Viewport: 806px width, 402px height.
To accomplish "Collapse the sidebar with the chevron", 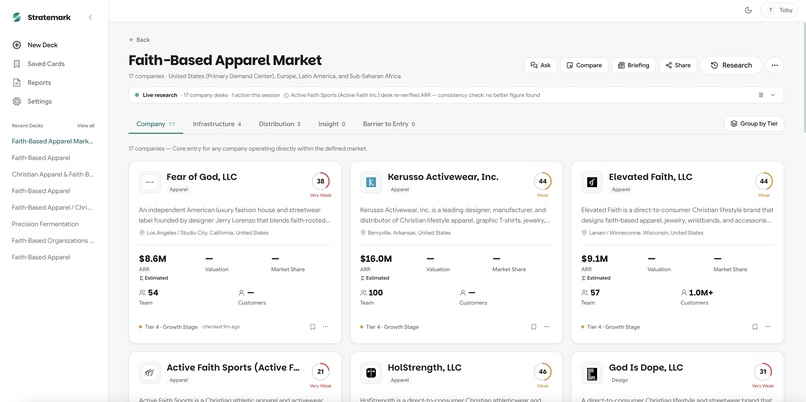I will pyautogui.click(x=90, y=17).
